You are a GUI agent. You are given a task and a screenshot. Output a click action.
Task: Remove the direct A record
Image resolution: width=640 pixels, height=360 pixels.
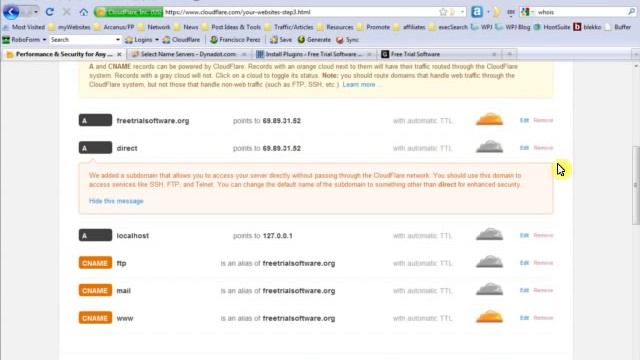543,148
